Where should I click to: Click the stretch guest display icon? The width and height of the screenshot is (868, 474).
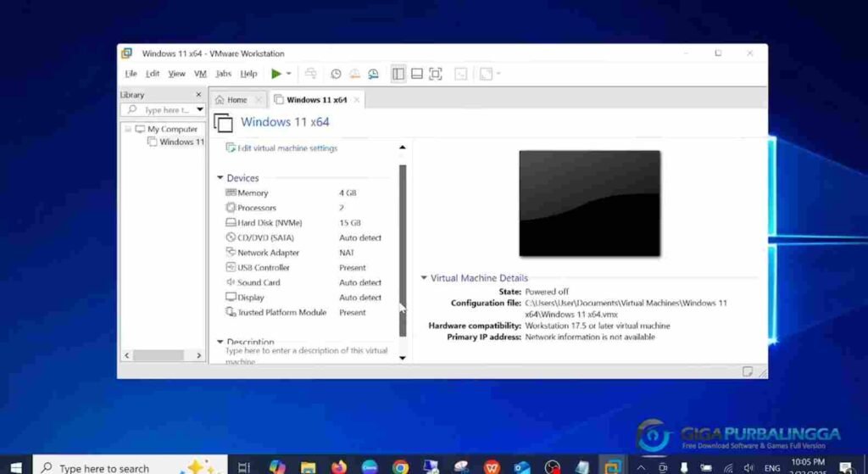tap(486, 74)
